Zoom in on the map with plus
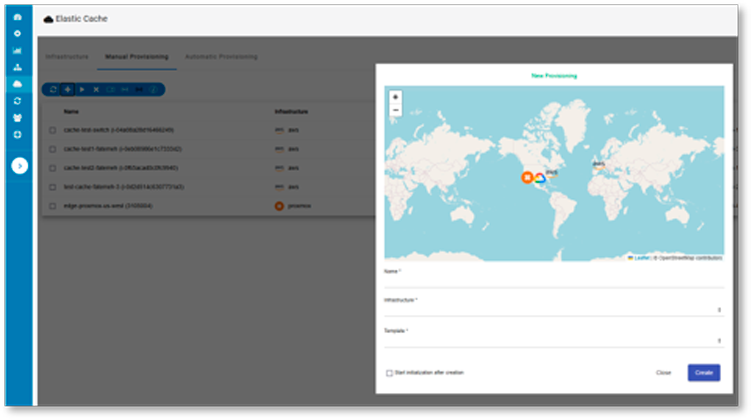Image resolution: width=752 pixels, height=420 pixels. [396, 97]
